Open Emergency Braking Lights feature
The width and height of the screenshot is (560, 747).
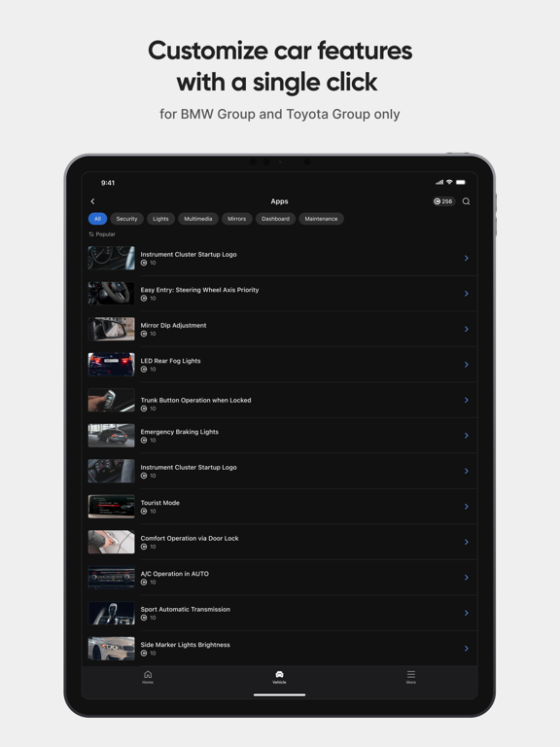pyautogui.click(x=281, y=436)
